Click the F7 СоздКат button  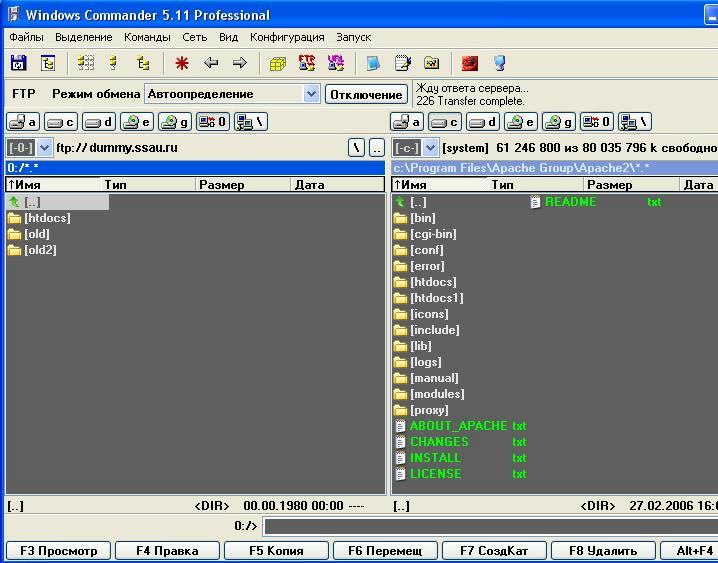point(494,551)
